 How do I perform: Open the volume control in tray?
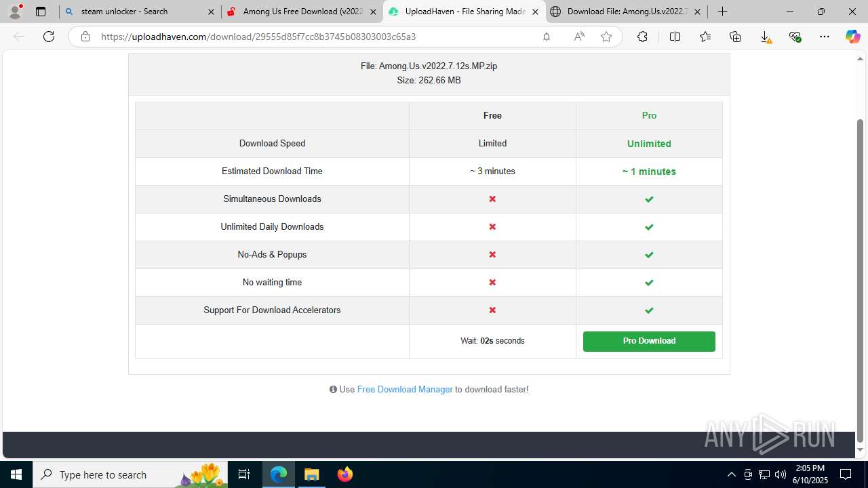[781, 474]
